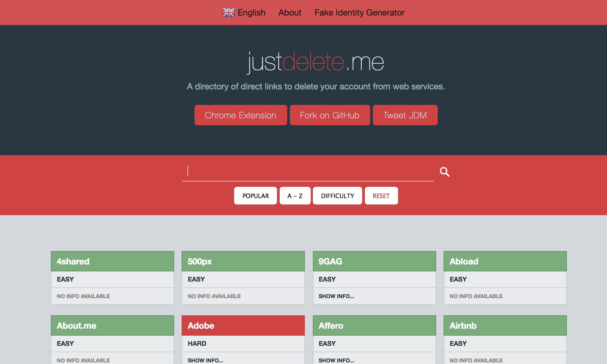Click the UK flag language icon
The width and height of the screenshot is (607, 364).
pos(228,12)
